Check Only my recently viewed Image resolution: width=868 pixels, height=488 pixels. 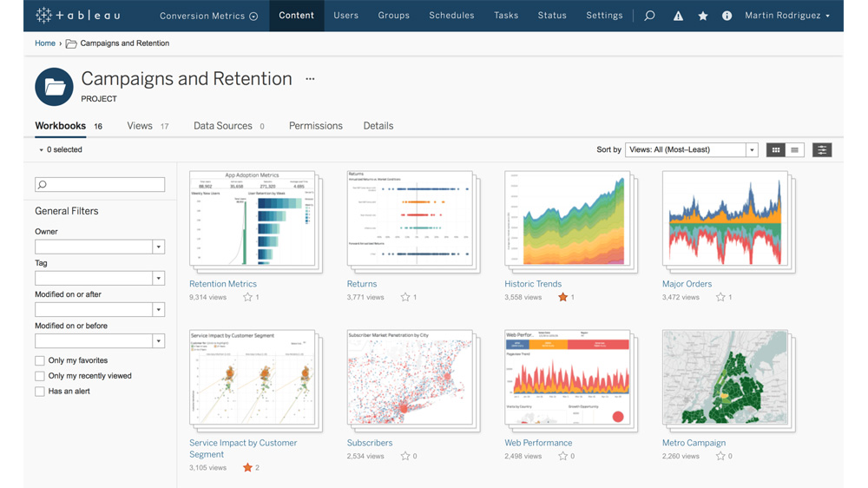click(x=40, y=376)
